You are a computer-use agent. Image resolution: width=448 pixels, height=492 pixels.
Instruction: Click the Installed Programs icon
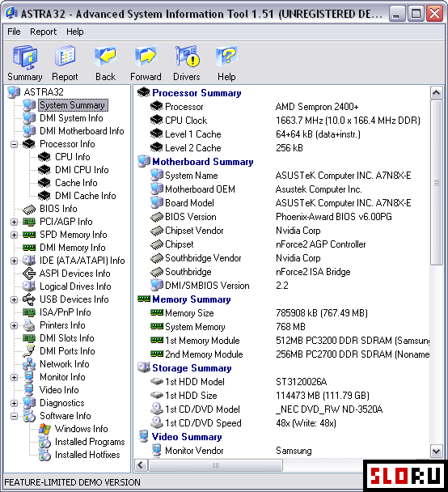(44, 442)
